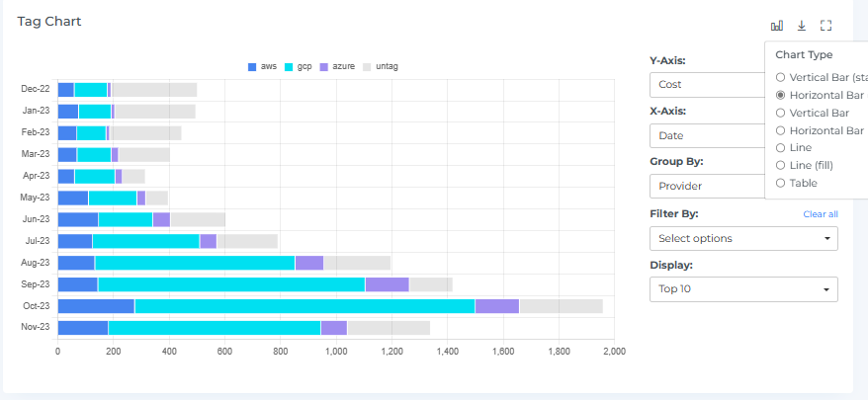Click the download chart icon
The width and height of the screenshot is (868, 400).
[802, 26]
